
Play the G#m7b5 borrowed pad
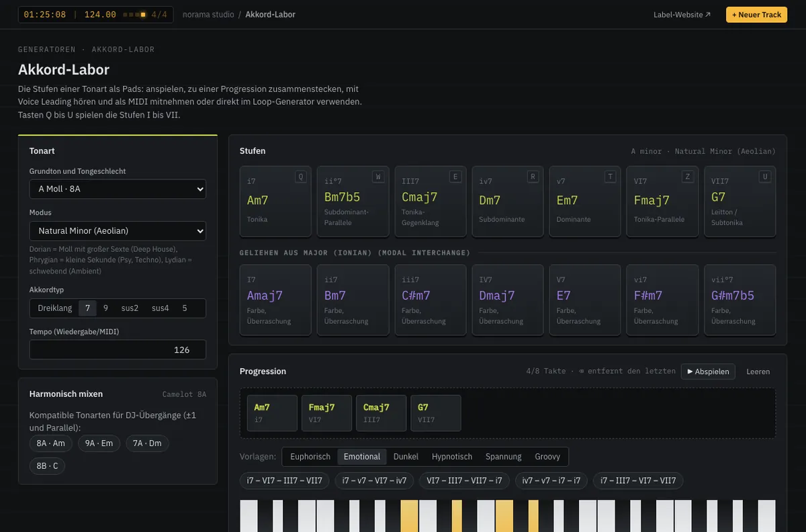pyautogui.click(x=740, y=300)
